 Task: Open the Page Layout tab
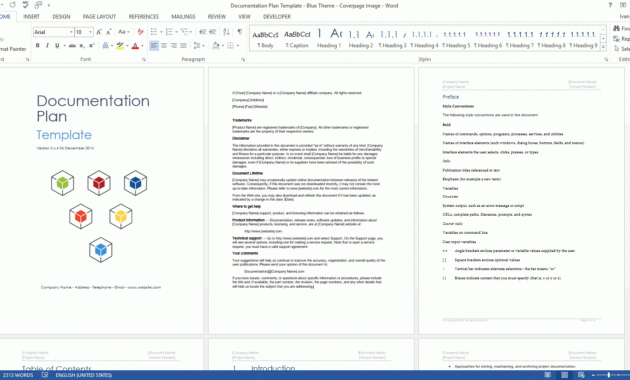(x=99, y=16)
